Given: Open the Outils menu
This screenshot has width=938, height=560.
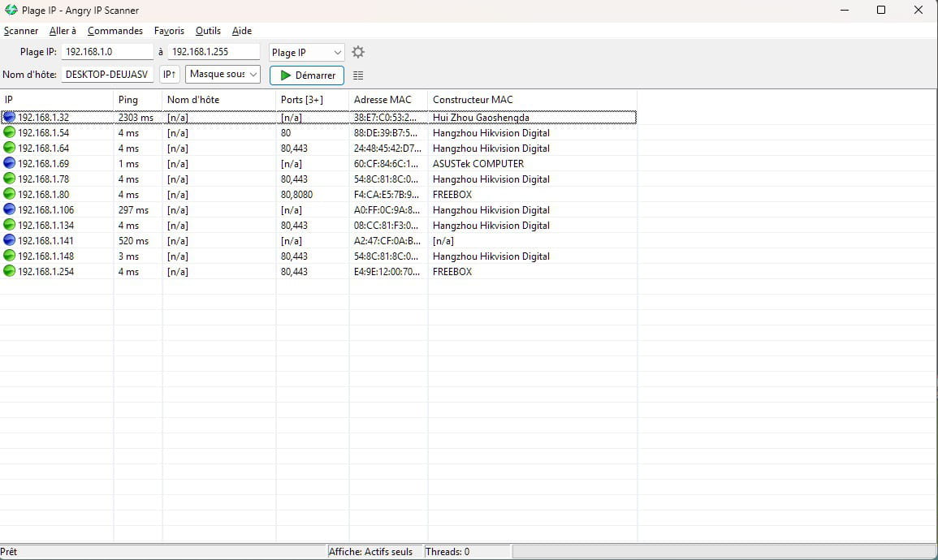Looking at the screenshot, I should (208, 31).
